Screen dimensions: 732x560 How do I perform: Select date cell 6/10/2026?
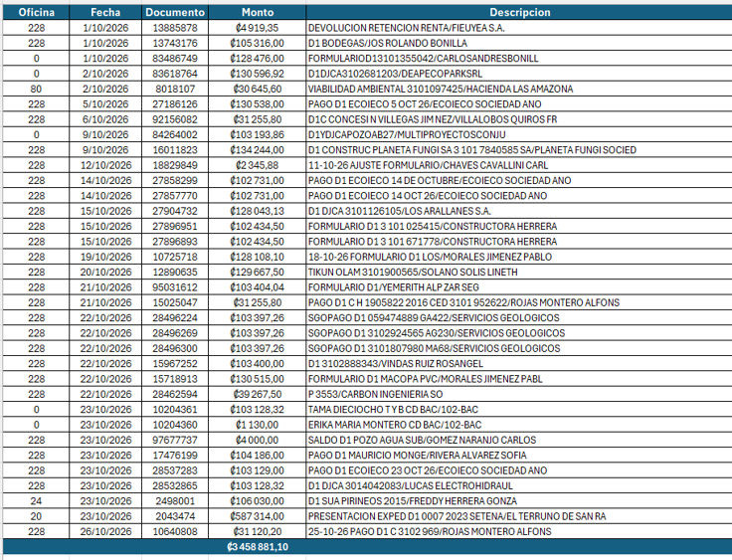(105, 119)
